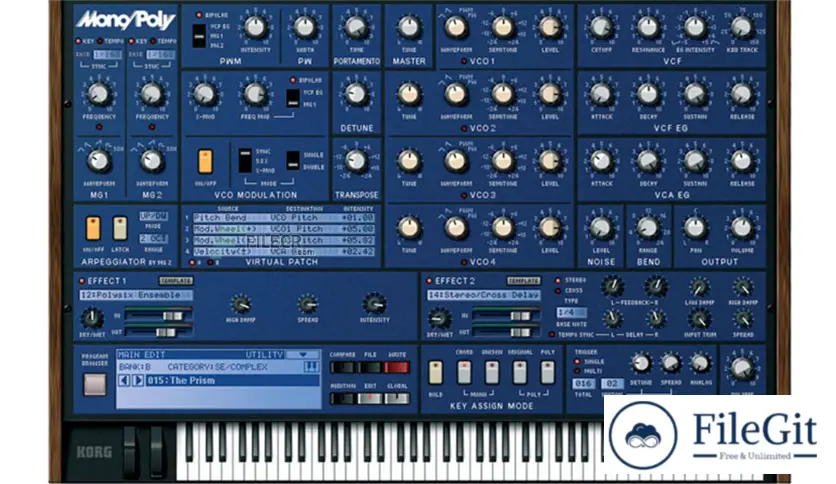Click the VCF Cutoff knob
836x484 pixels.
(601, 27)
